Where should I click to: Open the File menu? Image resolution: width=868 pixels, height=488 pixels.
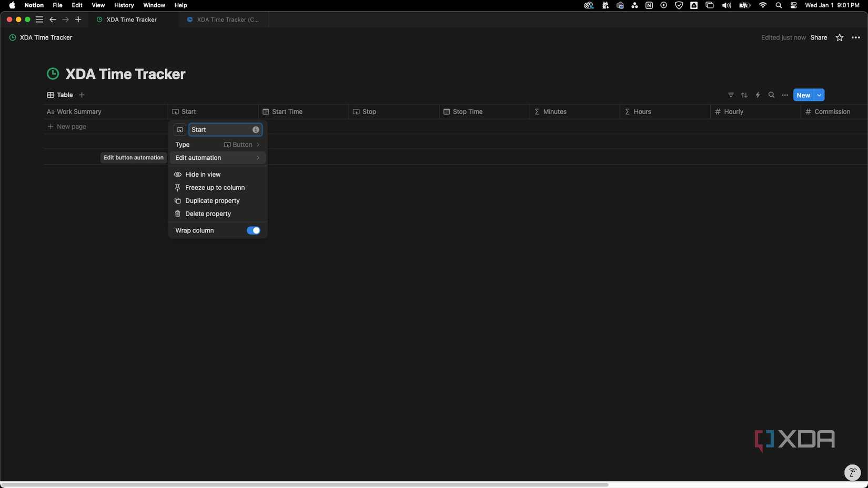[57, 5]
